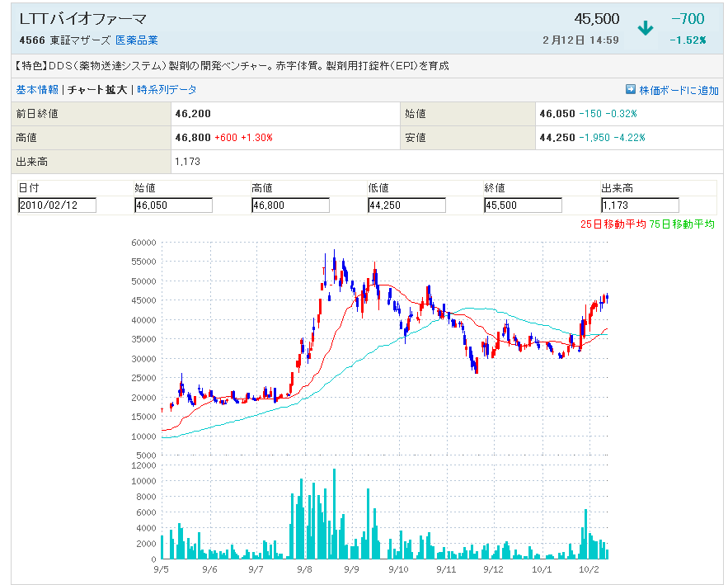
Task: Focus the 出来高 input box under the table
Action: point(640,205)
